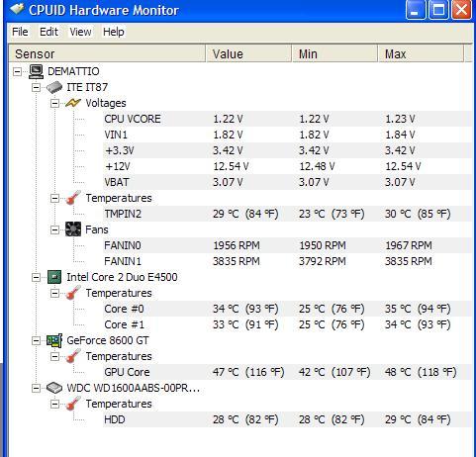Click the thermometer icon under ITE IT87
The width and height of the screenshot is (476, 457).
[x=73, y=198]
